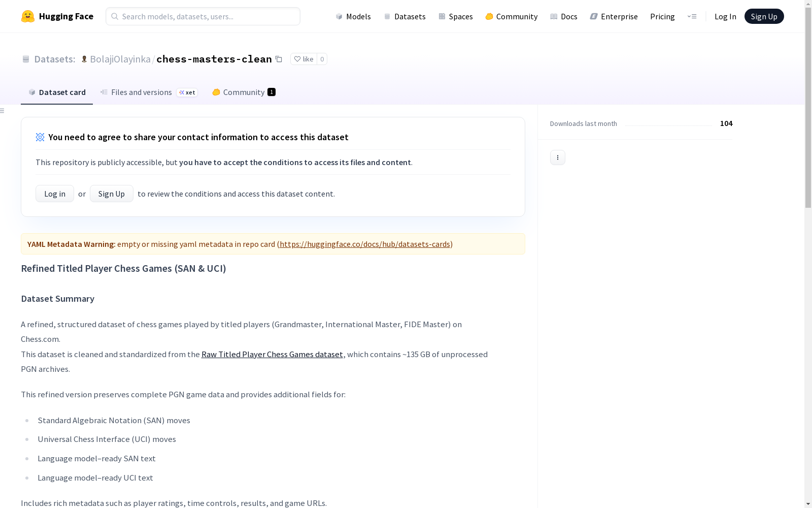The width and height of the screenshot is (812, 508).
Task: Click the xet badge on Files tab
Action: [187, 92]
